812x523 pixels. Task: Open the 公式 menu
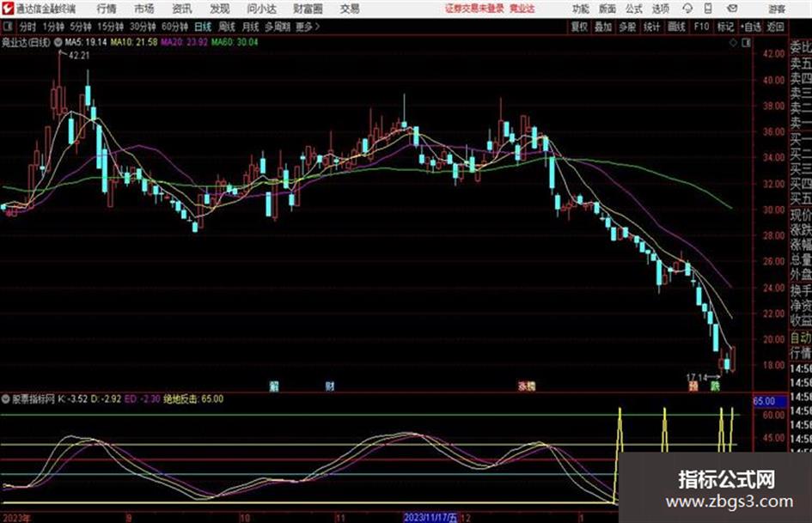[633, 9]
